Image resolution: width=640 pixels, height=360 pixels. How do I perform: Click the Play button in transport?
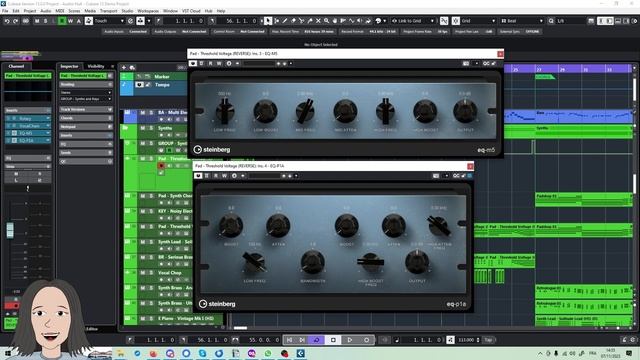(350, 340)
